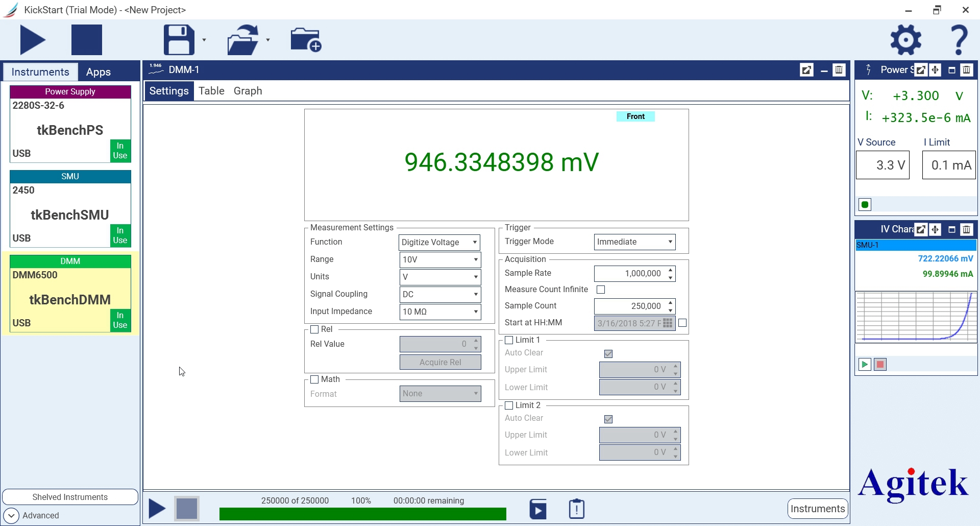Click the Open project folder icon
980x526 pixels.
coord(243,40)
